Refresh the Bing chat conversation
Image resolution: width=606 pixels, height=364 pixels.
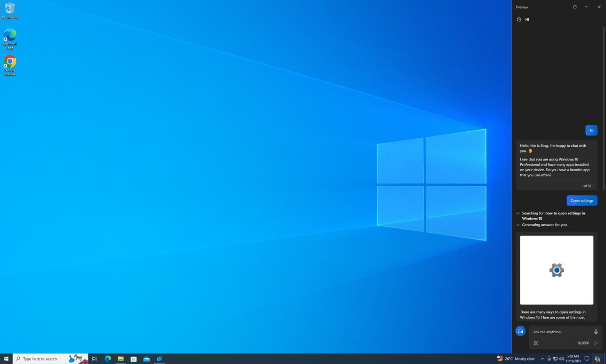click(575, 7)
